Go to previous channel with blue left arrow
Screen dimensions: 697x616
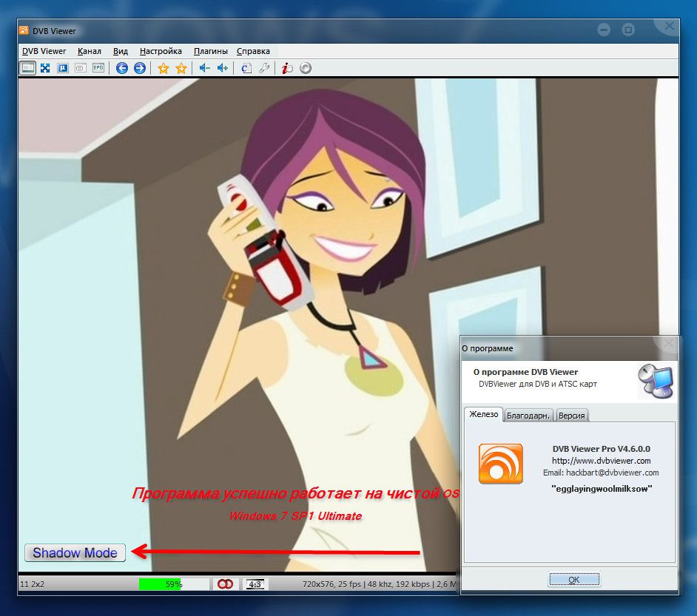coord(122,68)
